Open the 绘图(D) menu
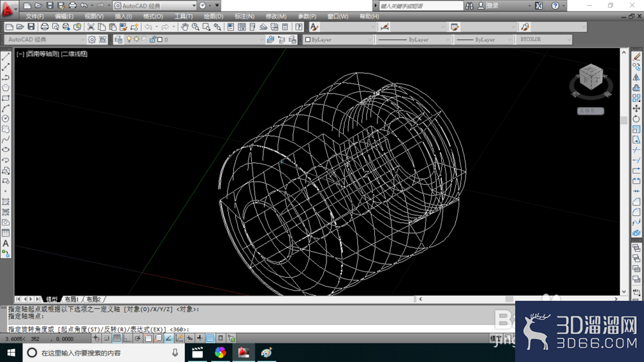The image size is (644, 362). 214,17
